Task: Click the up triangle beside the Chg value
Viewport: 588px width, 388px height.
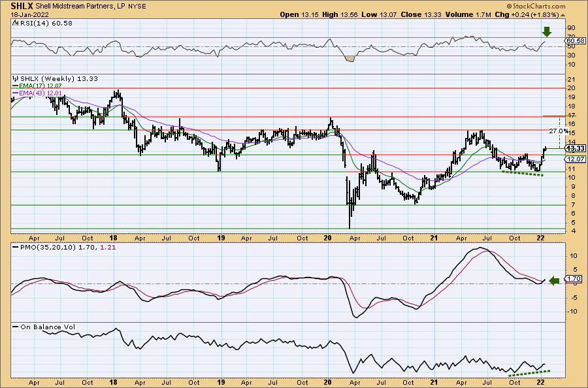Action: [x=563, y=16]
